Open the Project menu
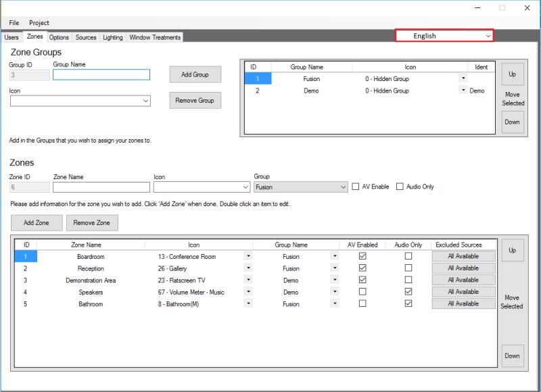 click(39, 22)
